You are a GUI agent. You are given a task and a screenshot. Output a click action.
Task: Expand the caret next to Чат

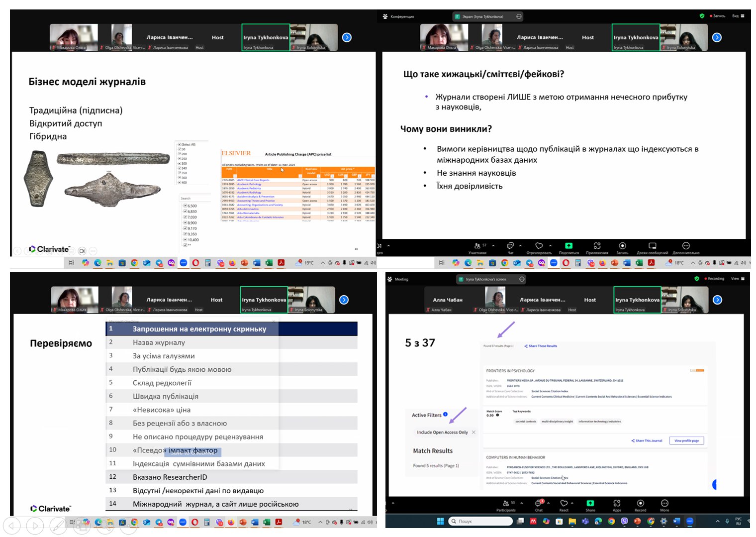coord(520,245)
